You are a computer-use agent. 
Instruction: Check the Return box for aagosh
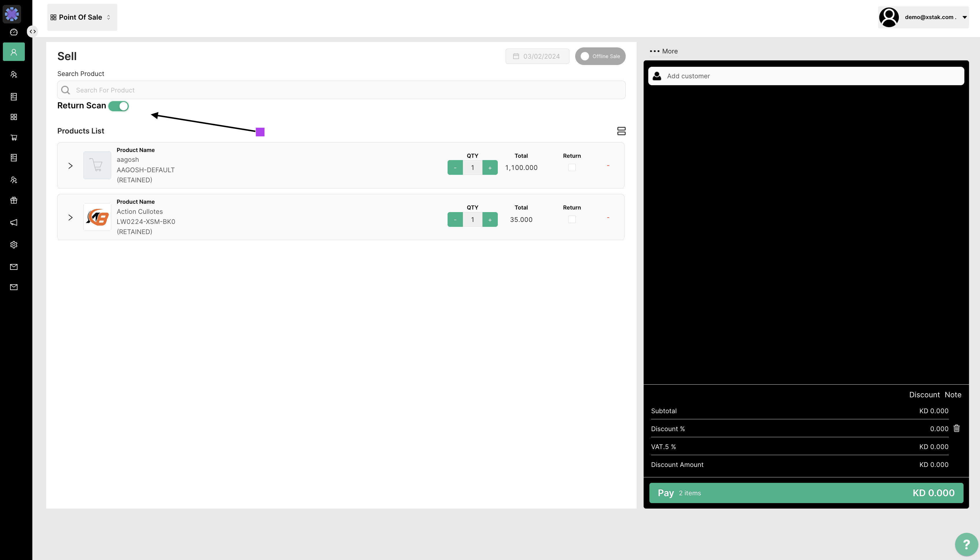[572, 168]
